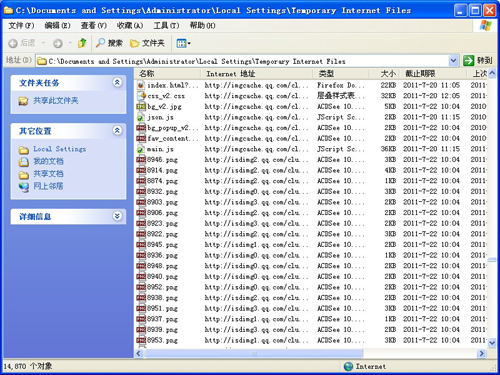
Task: Click the horizontal scrollbar right arrow
Action: 482,353
